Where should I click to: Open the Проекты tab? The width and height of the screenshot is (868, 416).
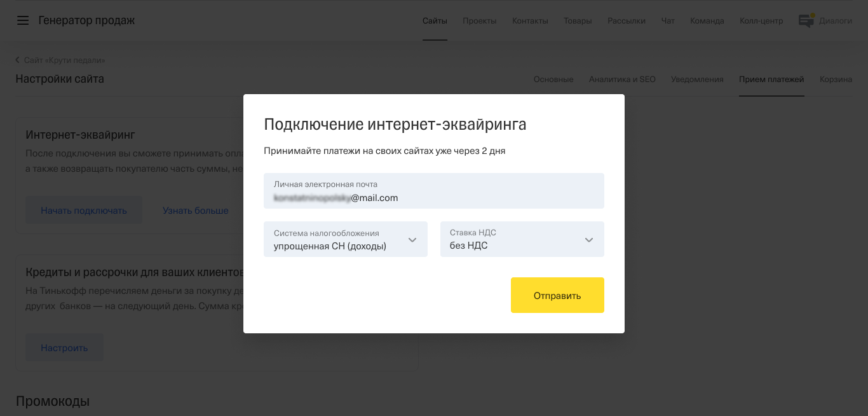click(480, 20)
